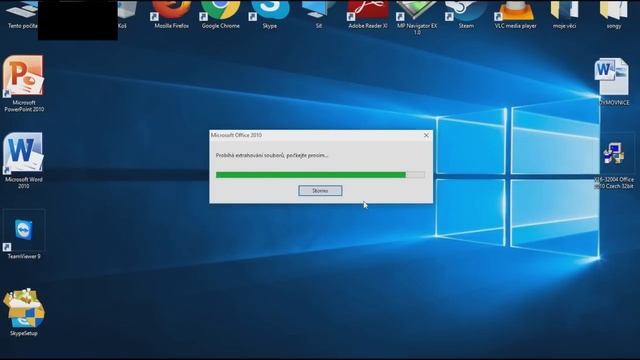Click the Storno button in the Office dialog

320,191
